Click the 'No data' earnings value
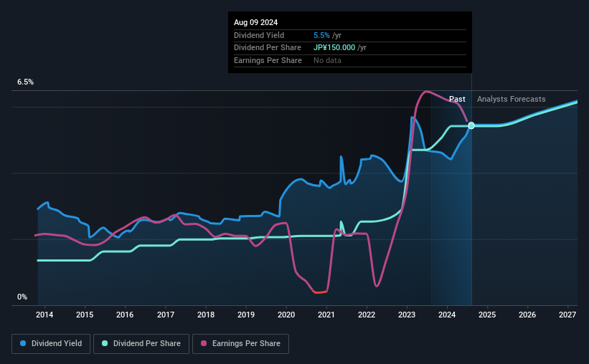This screenshot has width=589, height=364. click(x=328, y=60)
